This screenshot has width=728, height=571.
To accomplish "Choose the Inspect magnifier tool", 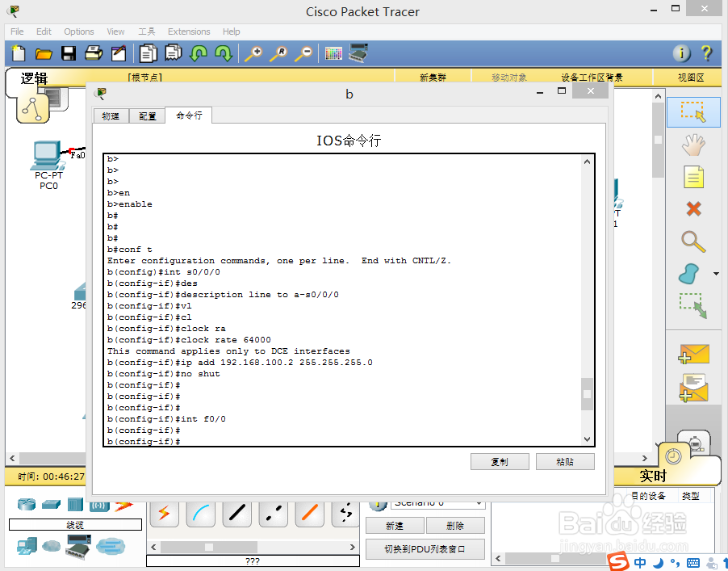I will 693,241.
